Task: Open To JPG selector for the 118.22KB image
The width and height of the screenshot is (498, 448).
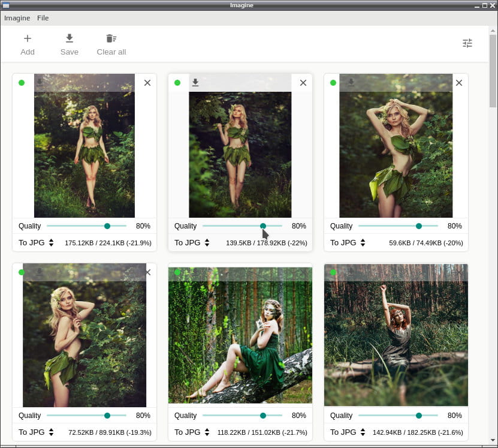Action: [192, 432]
